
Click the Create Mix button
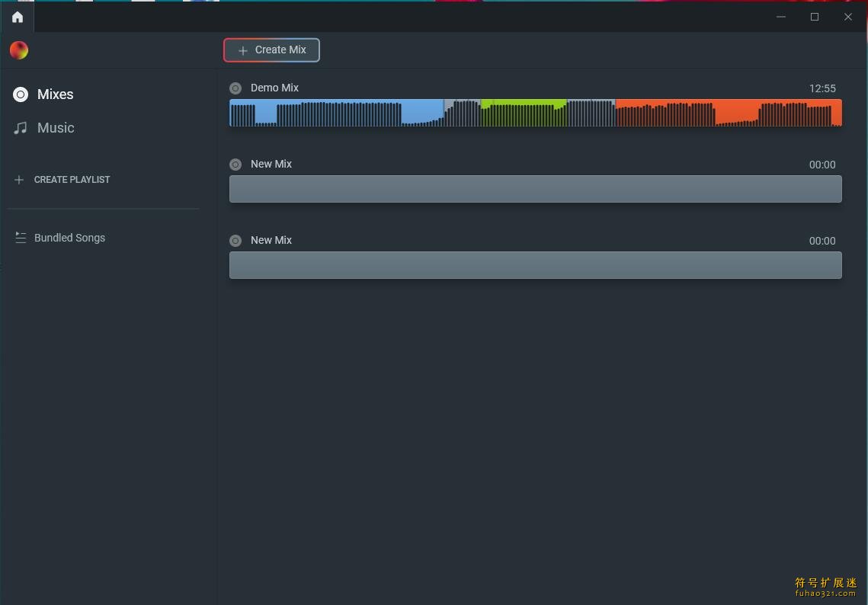271,50
